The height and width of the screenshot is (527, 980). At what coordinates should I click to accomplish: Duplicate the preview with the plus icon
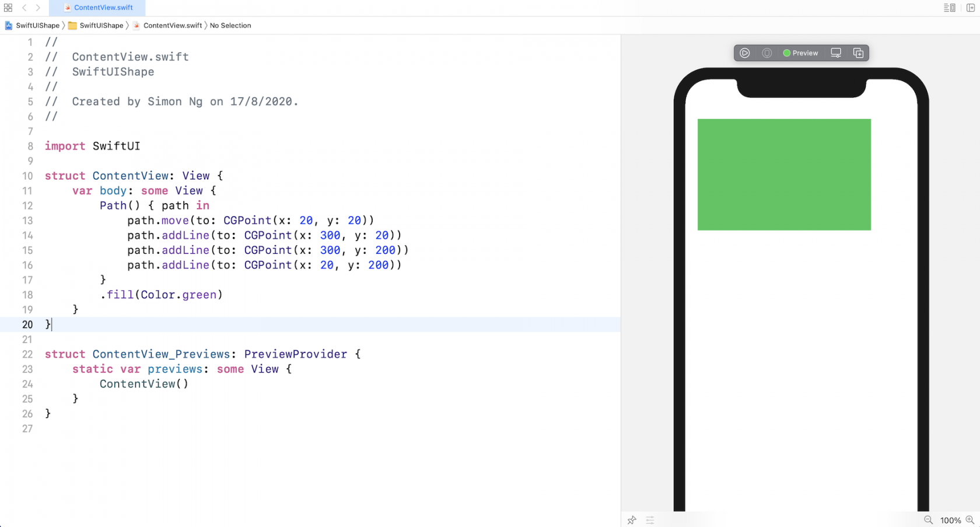coord(858,53)
